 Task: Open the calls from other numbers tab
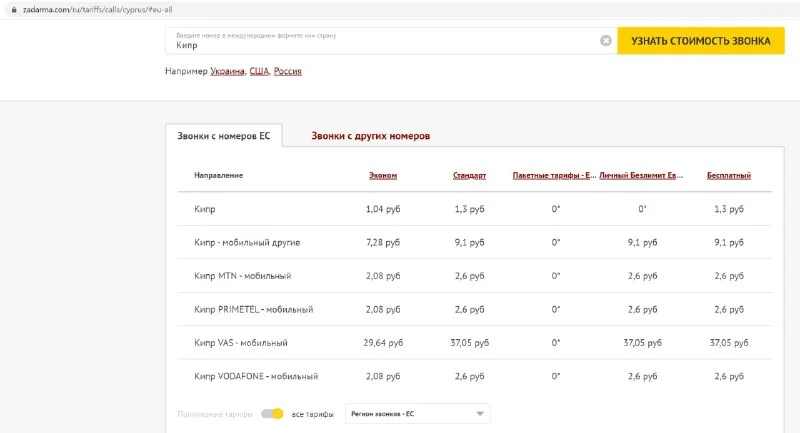pos(370,136)
